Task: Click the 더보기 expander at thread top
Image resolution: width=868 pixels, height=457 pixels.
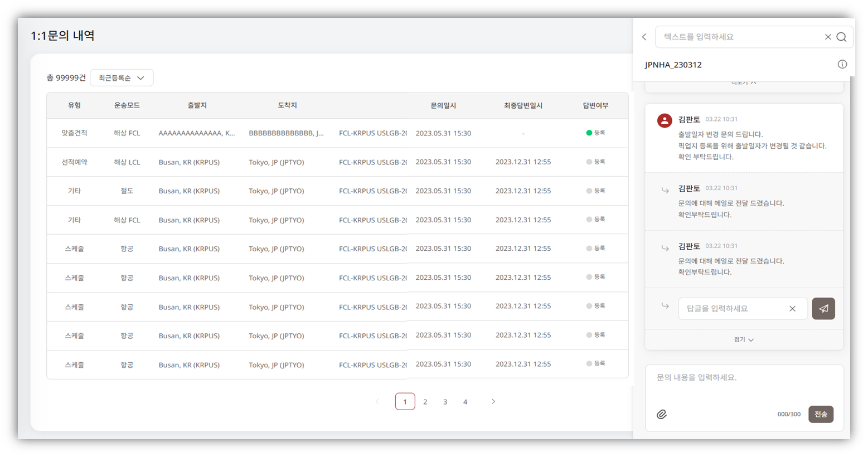Action: coord(744,82)
